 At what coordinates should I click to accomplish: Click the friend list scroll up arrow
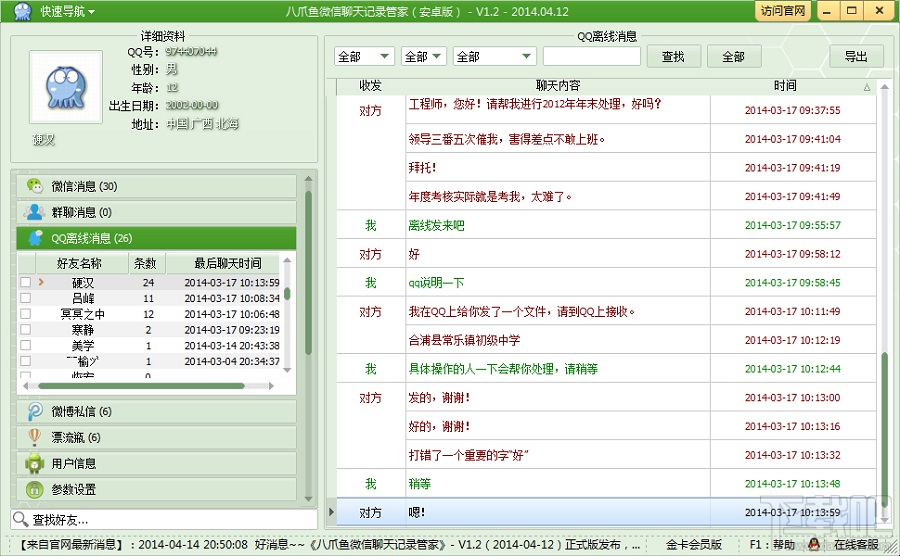click(287, 260)
